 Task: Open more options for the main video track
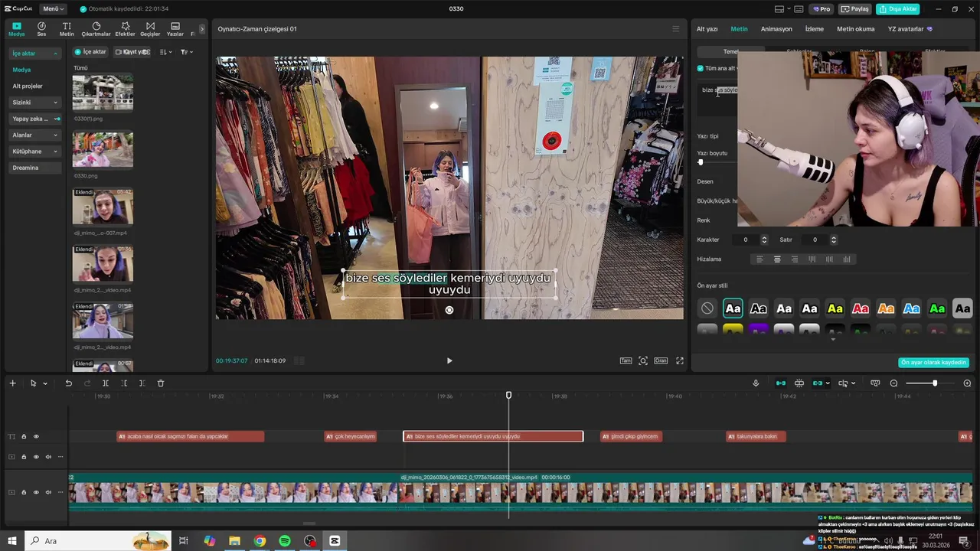[60, 492]
